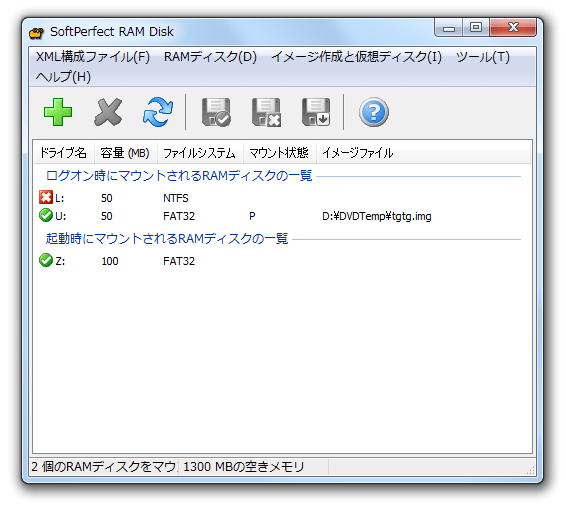Click the FAT32 cell in the U: row
Screen dimensions: 566x507
click(x=179, y=216)
